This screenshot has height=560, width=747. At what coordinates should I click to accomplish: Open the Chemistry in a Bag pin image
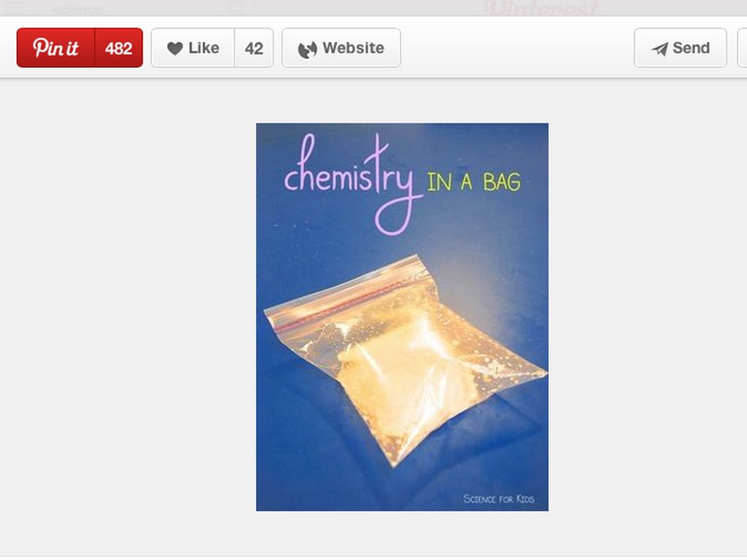[402, 317]
